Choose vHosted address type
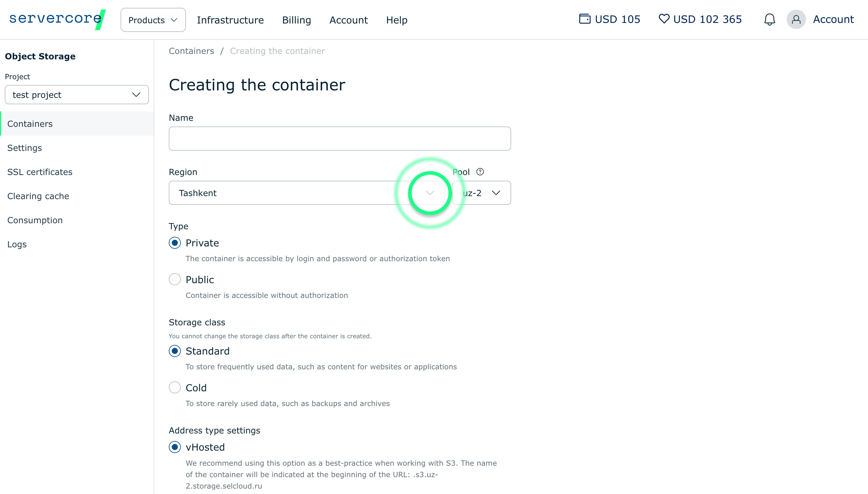 [x=175, y=447]
